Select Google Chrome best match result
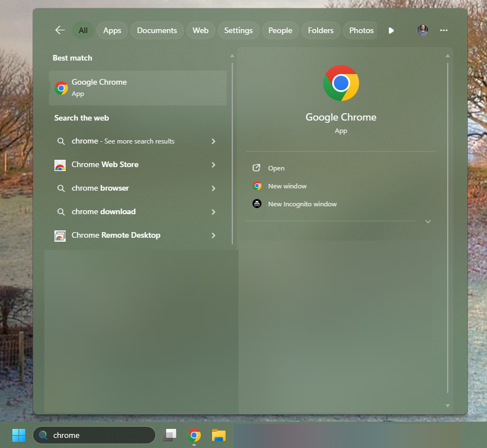 (x=137, y=88)
